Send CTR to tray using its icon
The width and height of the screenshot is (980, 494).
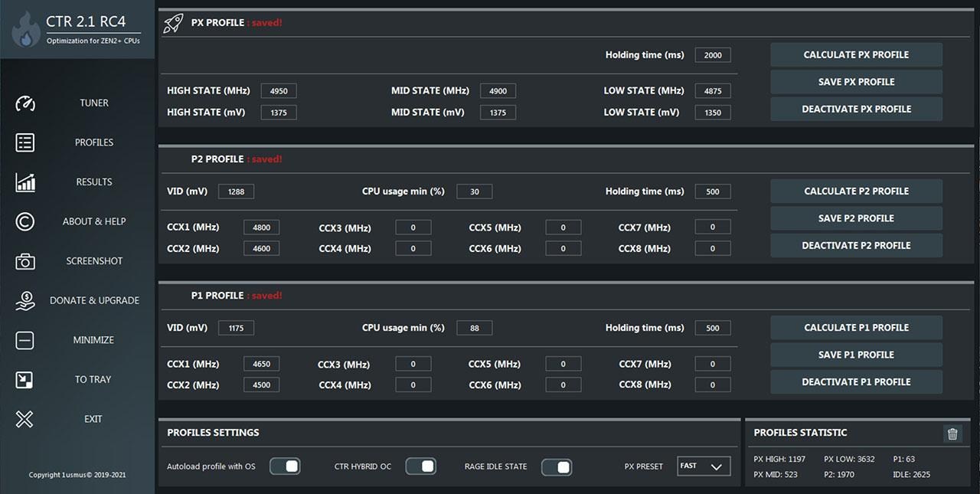[24, 379]
